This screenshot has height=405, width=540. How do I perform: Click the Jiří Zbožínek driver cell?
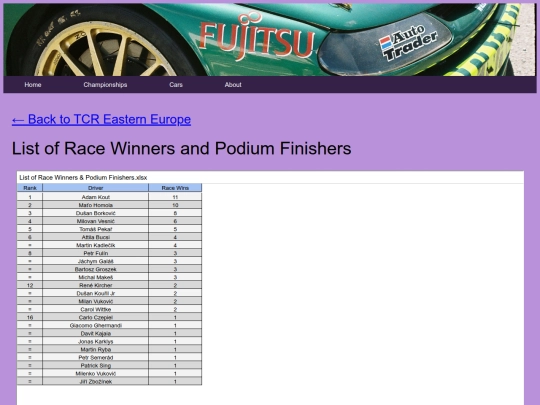tap(95, 381)
